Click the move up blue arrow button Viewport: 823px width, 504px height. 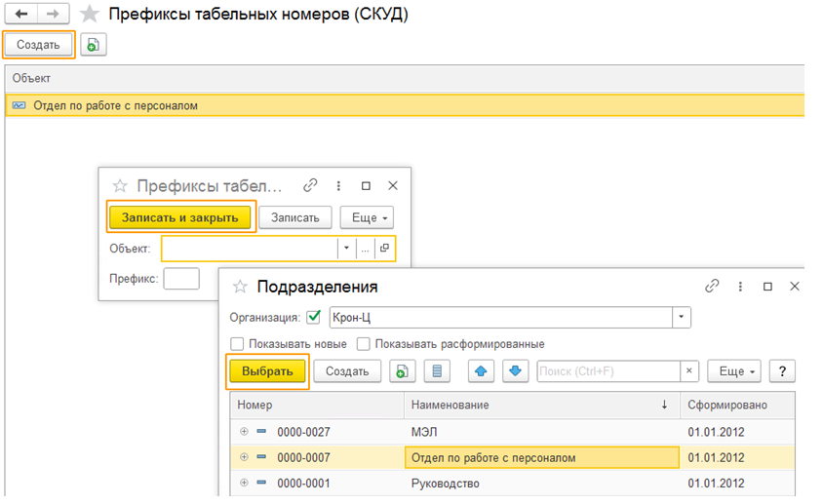(x=480, y=371)
